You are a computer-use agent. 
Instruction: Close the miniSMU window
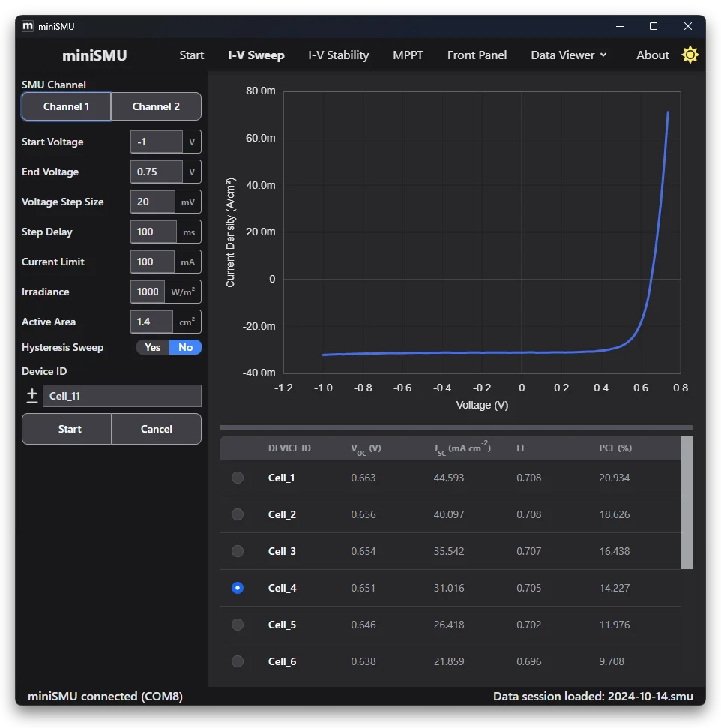[x=687, y=26]
